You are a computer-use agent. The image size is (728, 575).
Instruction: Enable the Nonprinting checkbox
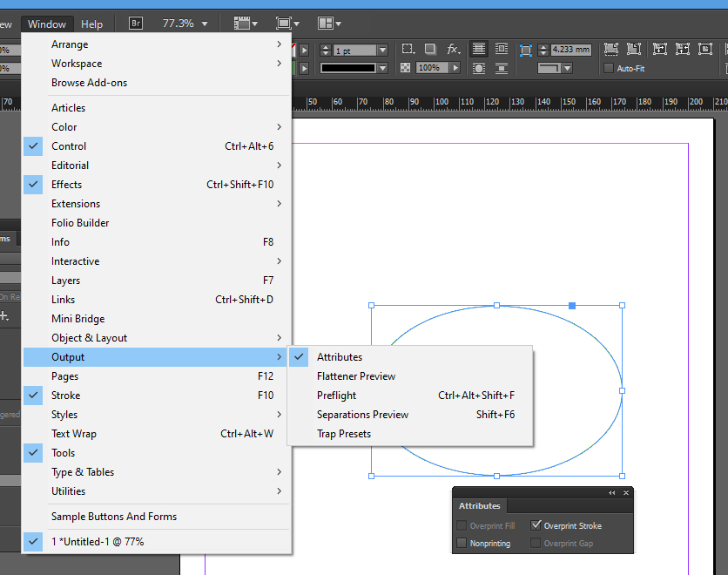click(x=462, y=543)
